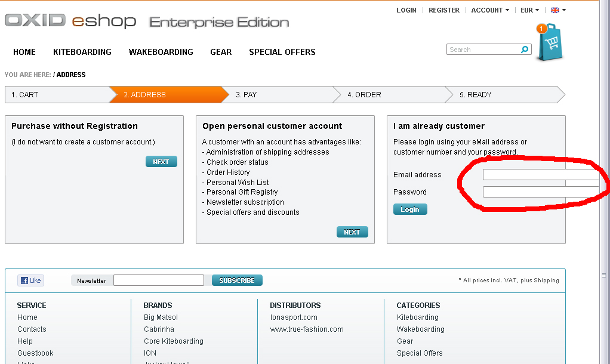Focus the Email address field
This screenshot has height=364, width=610.
(x=540, y=175)
